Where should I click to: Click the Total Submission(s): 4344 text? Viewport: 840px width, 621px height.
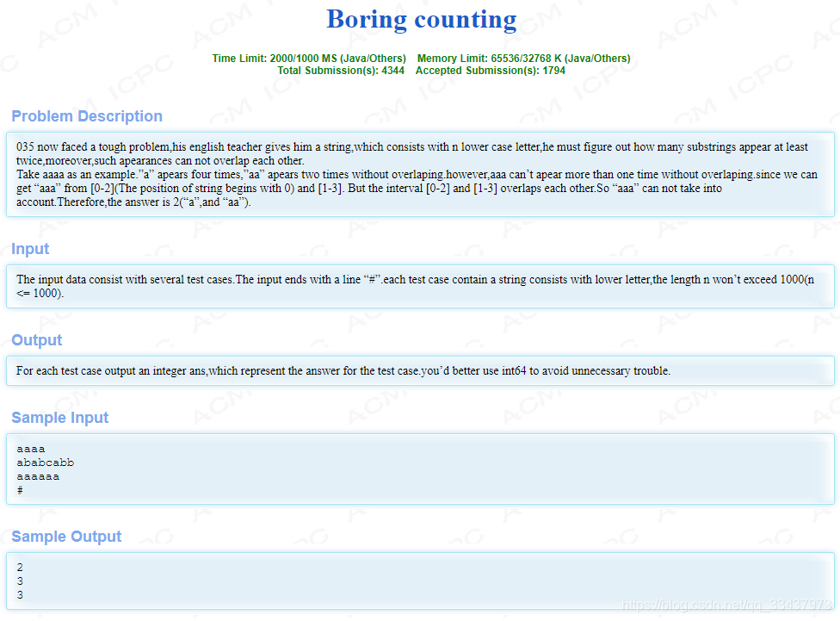point(341,71)
